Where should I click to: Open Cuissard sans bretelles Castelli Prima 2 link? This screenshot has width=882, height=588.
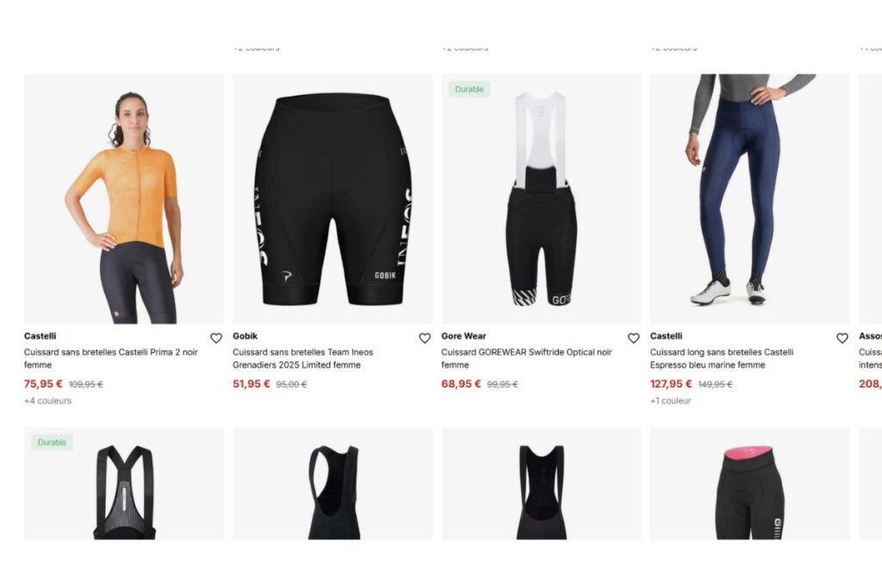[111, 359]
